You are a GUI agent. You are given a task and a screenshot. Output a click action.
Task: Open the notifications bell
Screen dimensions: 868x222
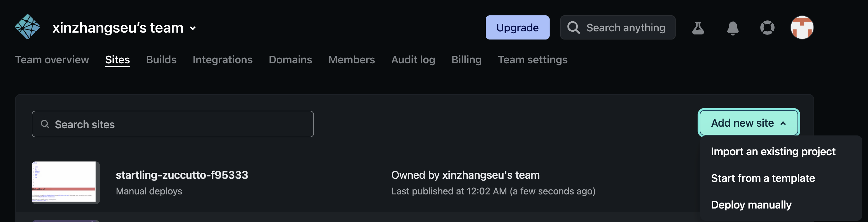coord(733,28)
